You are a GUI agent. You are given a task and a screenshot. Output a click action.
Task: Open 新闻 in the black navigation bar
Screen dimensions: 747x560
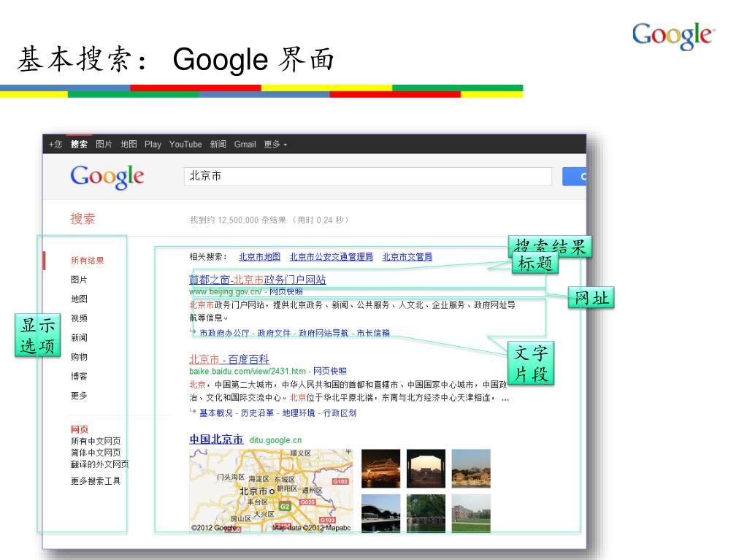pos(218,145)
